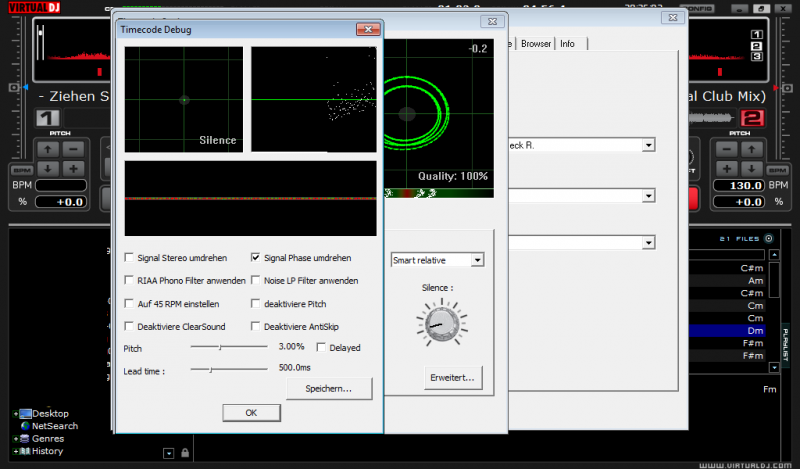This screenshot has height=469, width=800.
Task: Click right deck pitch plus button
Action: click(727, 169)
